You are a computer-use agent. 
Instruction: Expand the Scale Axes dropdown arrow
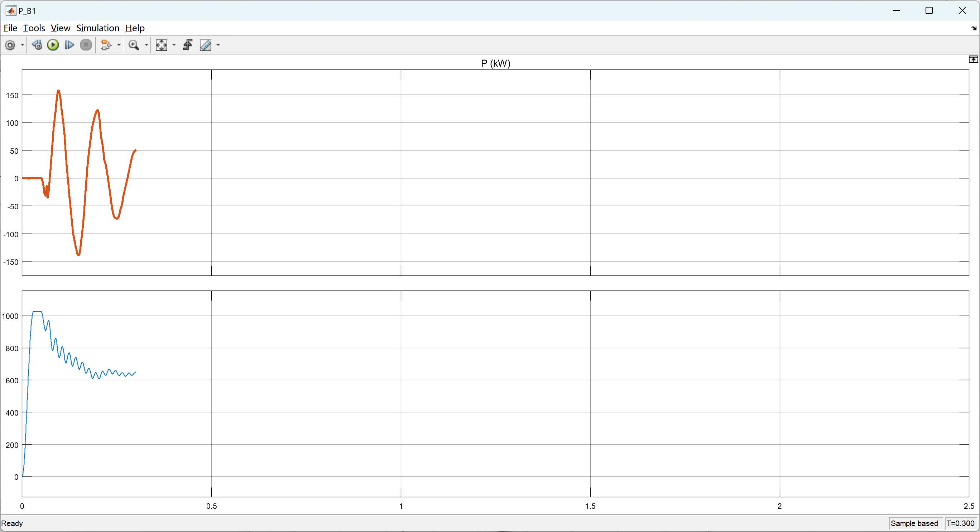tap(174, 45)
